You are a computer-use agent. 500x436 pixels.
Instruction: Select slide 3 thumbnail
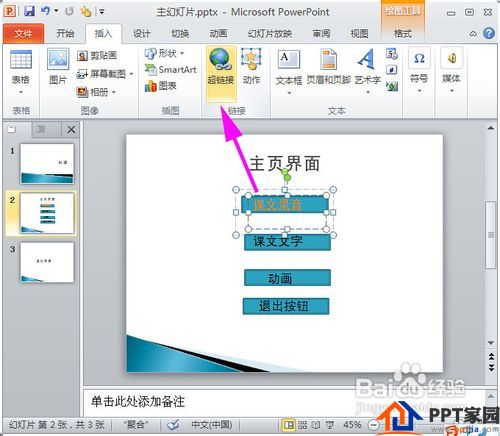coord(47,263)
